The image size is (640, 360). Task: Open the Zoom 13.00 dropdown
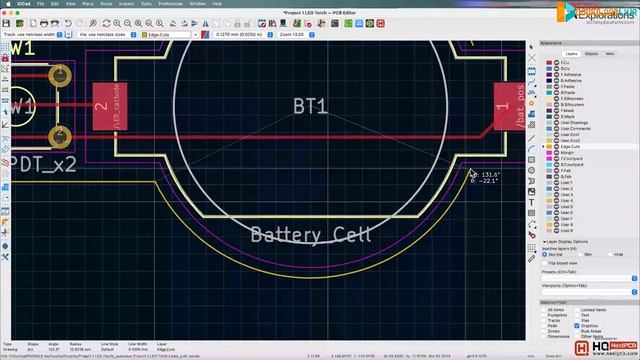coord(312,35)
